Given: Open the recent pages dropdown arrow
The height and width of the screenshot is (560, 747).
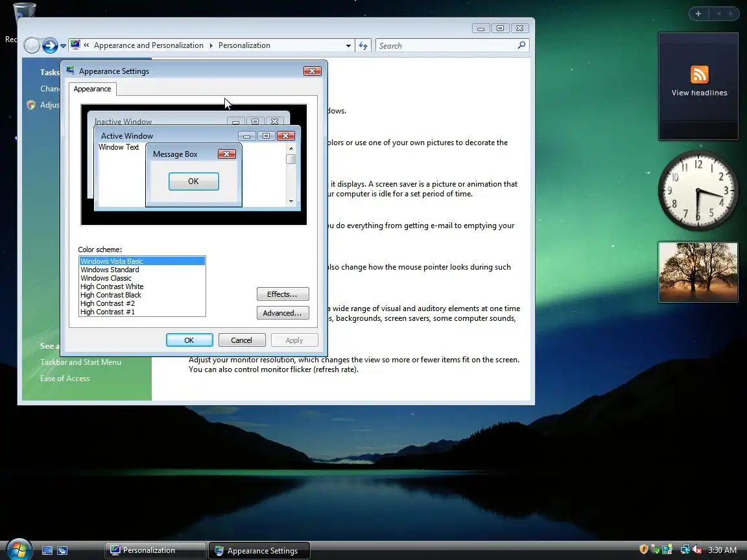Looking at the screenshot, I should click(x=63, y=46).
